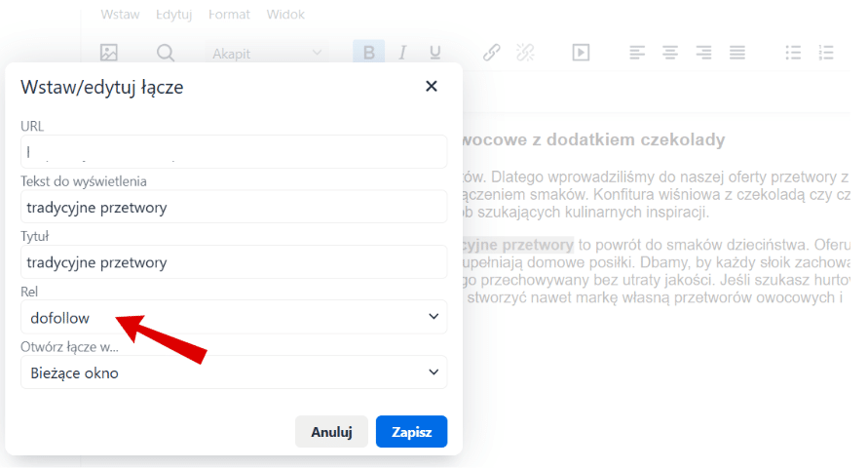
Task: Click the Tytuł input field
Action: (x=234, y=261)
